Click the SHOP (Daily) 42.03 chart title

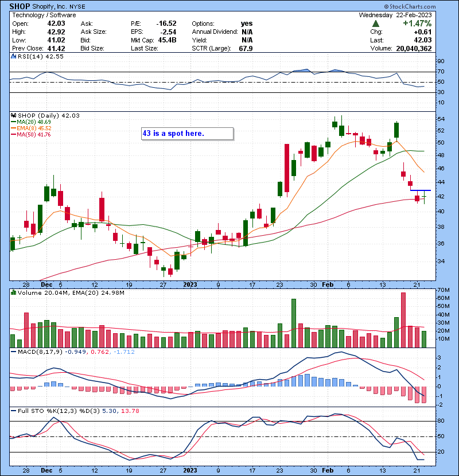(49, 115)
